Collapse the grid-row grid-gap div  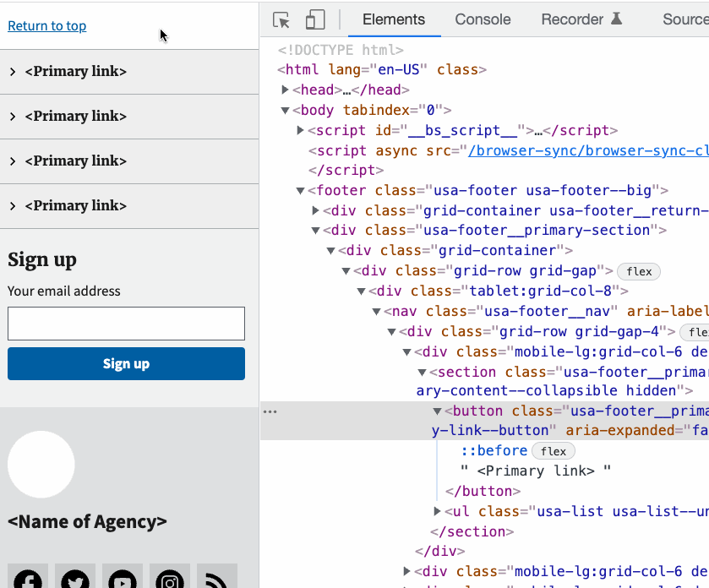coord(346,271)
